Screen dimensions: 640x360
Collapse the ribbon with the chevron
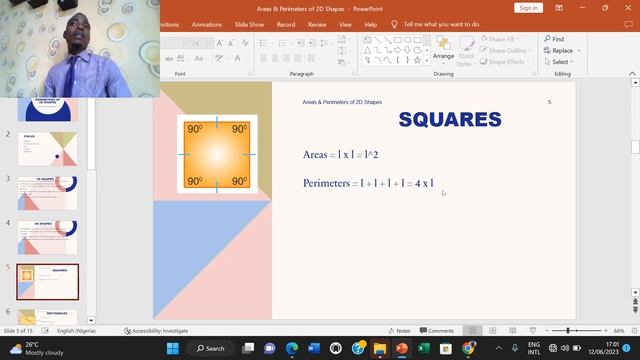tap(632, 73)
